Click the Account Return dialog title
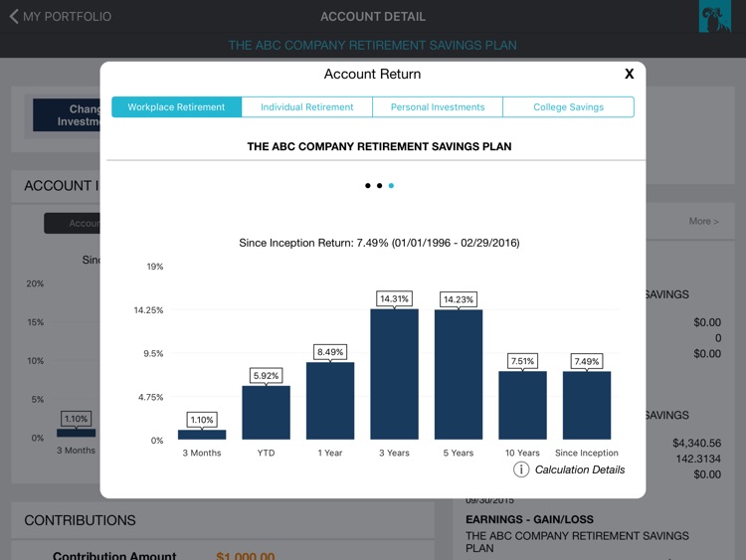 click(373, 74)
